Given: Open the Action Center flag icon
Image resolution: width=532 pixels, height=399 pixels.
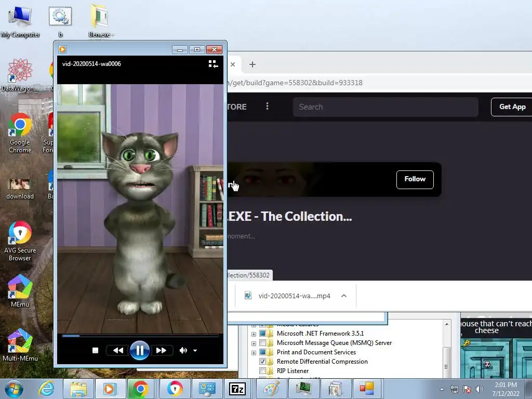Looking at the screenshot, I should [x=467, y=389].
